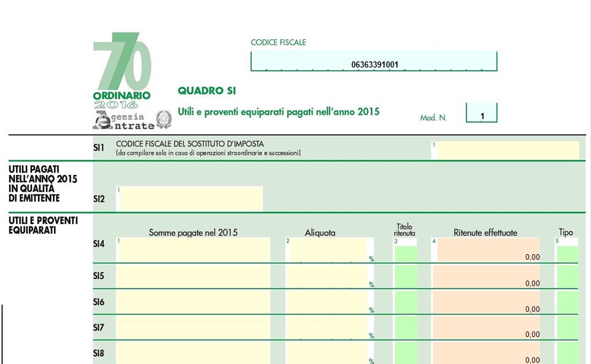Click the 'CODICE FISCALE' label above the field
The image size is (591, 364).
(x=278, y=42)
